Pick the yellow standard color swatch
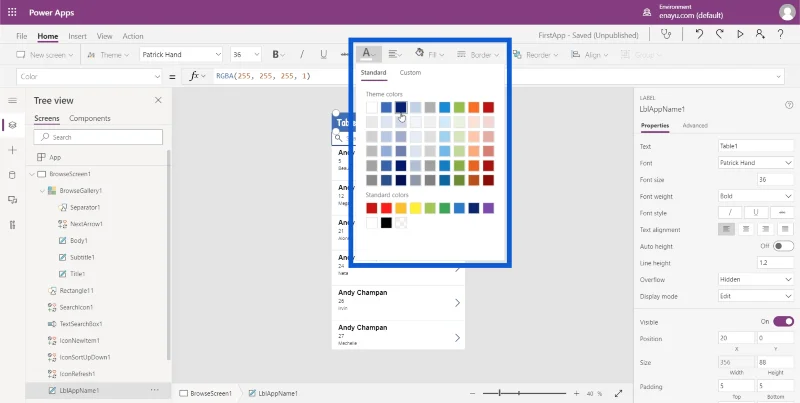 pyautogui.click(x=415, y=208)
